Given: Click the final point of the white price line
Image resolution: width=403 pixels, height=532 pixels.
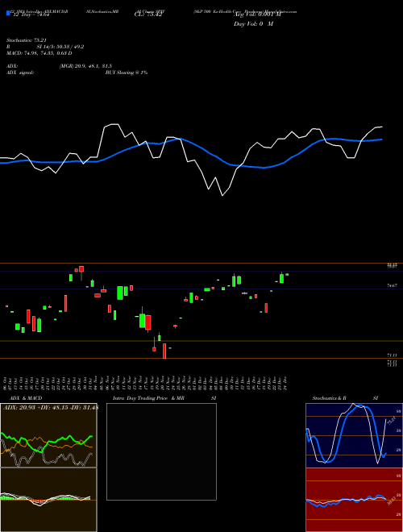Looking at the screenshot, I should (382, 127).
